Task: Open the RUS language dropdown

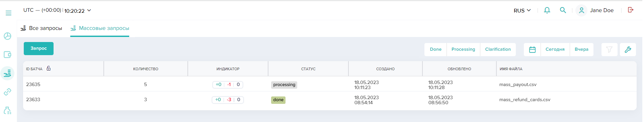Action: 522,10
